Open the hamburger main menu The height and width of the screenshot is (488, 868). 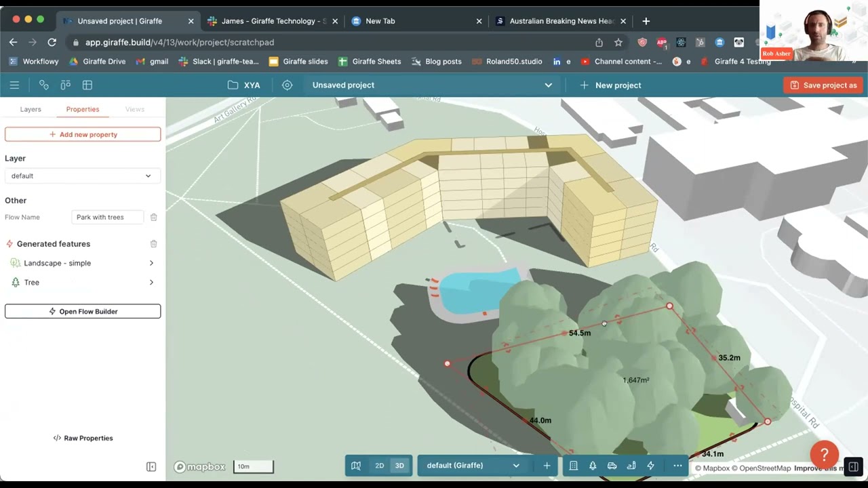(14, 85)
